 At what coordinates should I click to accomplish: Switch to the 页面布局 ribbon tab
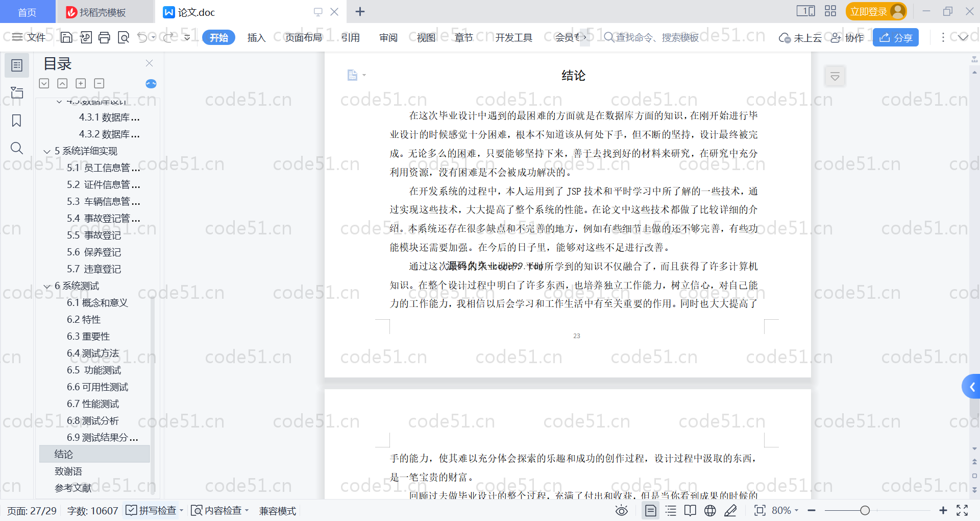click(x=303, y=37)
